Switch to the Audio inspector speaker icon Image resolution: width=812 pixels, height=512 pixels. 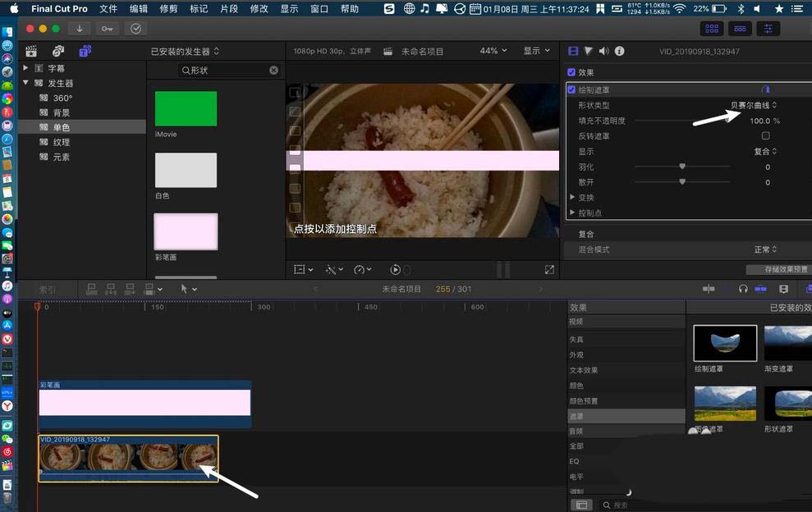(x=603, y=51)
